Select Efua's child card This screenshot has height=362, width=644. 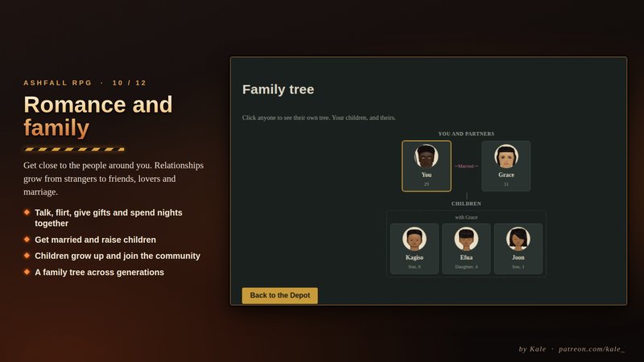[x=466, y=249]
